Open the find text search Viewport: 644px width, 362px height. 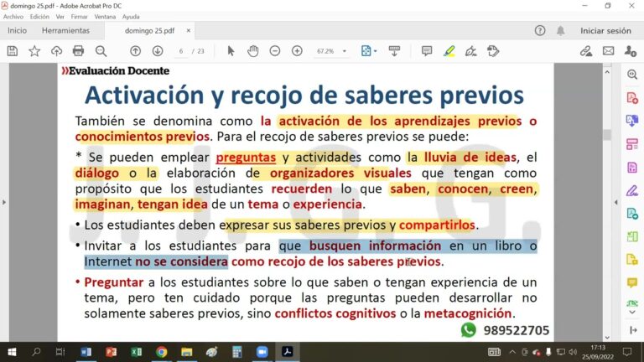coord(101,51)
